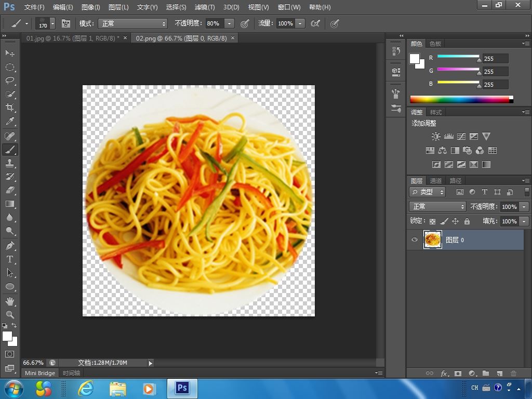Add Color Balance adjustment
Image resolution: width=532 pixels, height=399 pixels.
[443, 150]
